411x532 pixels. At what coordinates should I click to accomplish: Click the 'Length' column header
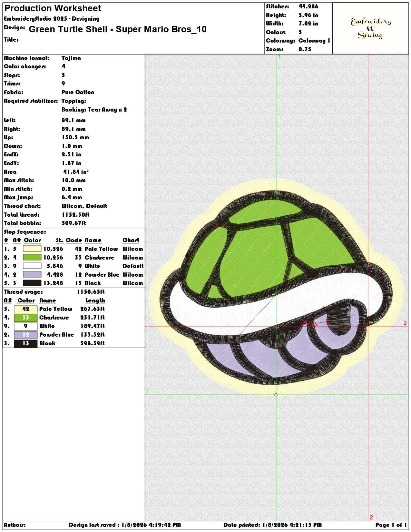pyautogui.click(x=95, y=300)
